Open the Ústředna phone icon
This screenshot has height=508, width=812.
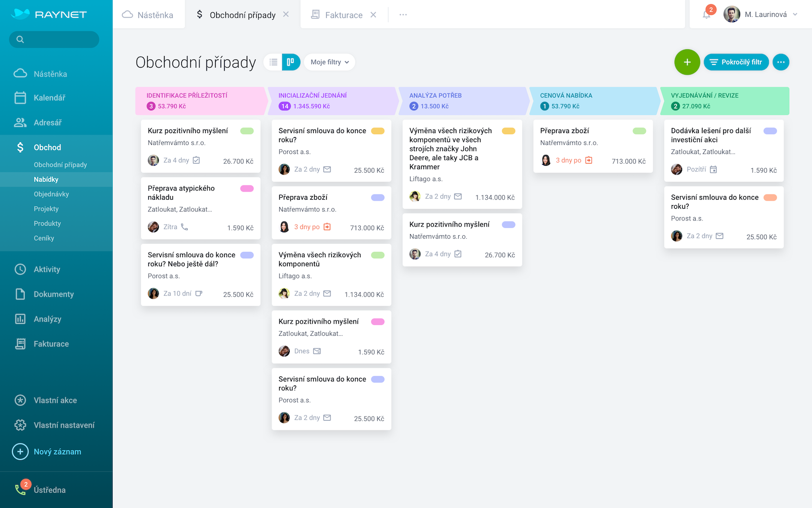(x=20, y=490)
